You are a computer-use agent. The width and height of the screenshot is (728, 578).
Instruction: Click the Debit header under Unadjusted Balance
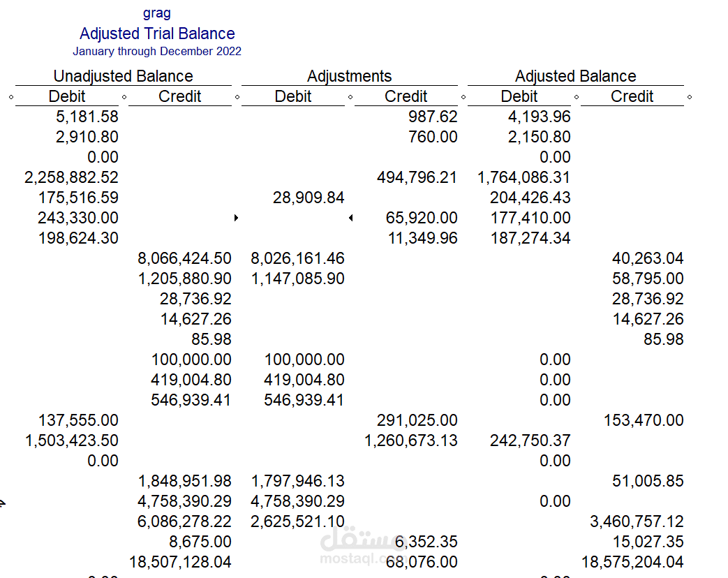[67, 96]
